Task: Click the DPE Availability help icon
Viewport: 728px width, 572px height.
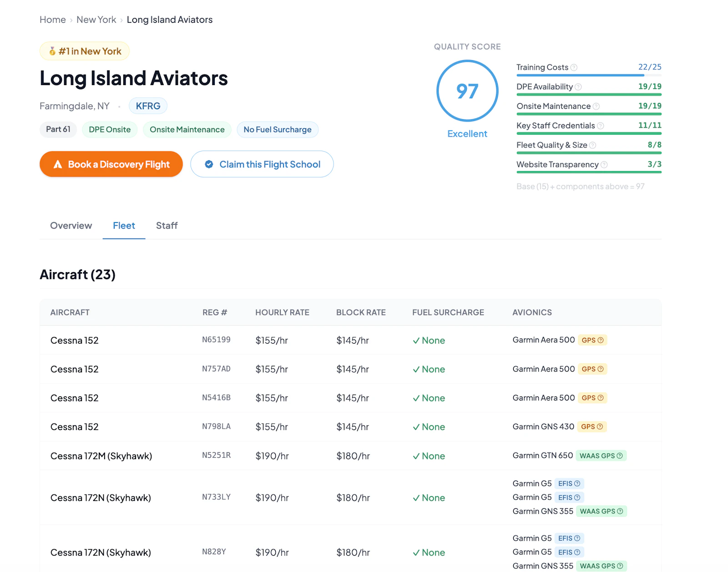Action: pos(578,87)
